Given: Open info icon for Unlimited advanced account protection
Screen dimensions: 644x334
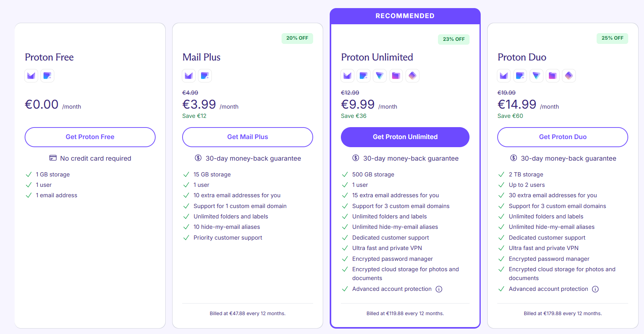Looking at the screenshot, I should [439, 289].
